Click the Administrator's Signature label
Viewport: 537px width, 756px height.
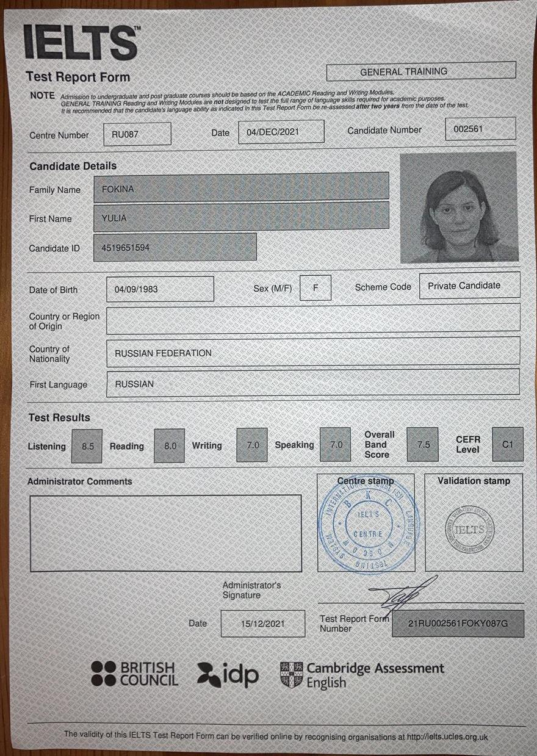coord(251,590)
